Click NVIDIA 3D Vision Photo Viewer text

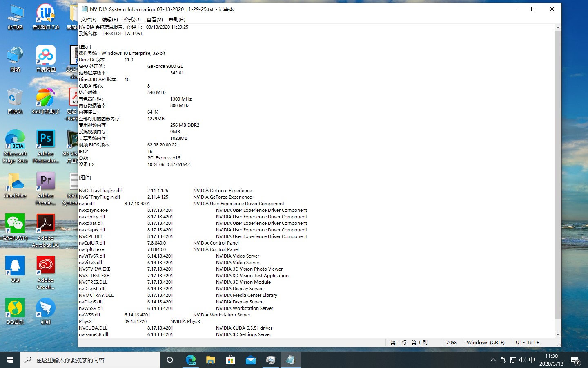coord(249,269)
